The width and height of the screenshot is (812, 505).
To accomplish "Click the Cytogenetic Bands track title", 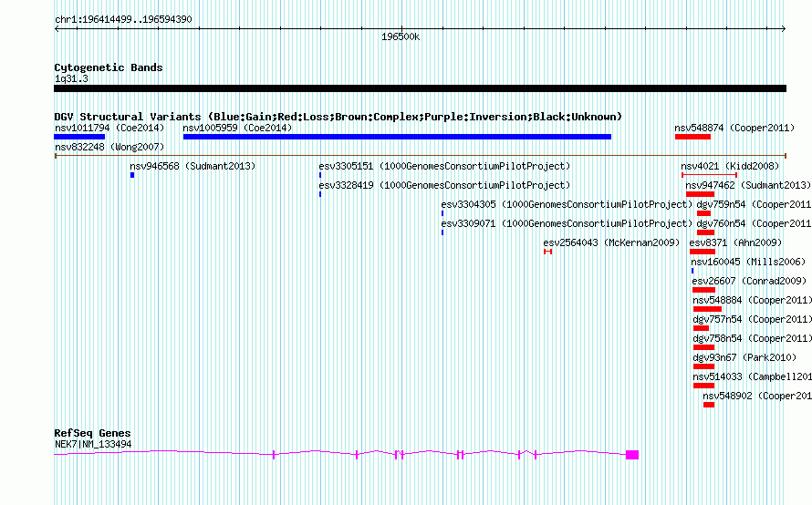I will [x=109, y=67].
